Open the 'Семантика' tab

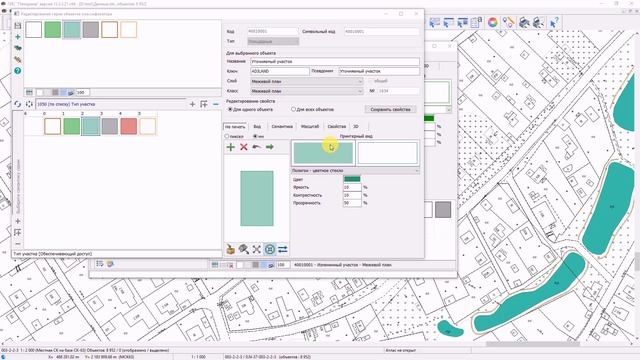coord(282,127)
